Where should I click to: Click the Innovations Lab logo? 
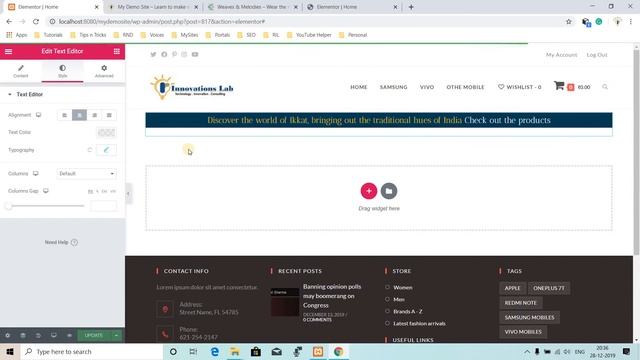[x=192, y=87]
